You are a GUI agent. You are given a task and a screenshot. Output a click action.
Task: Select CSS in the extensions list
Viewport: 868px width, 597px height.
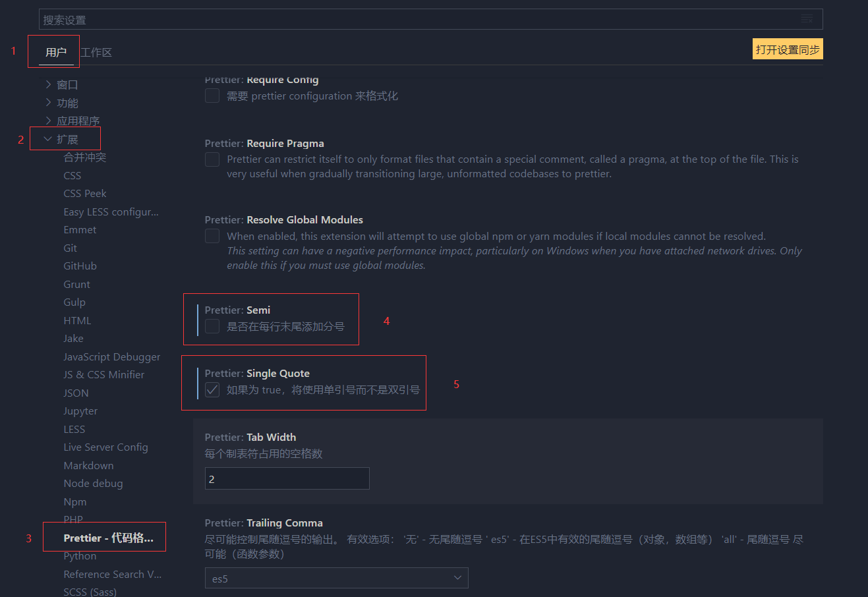[72, 175]
